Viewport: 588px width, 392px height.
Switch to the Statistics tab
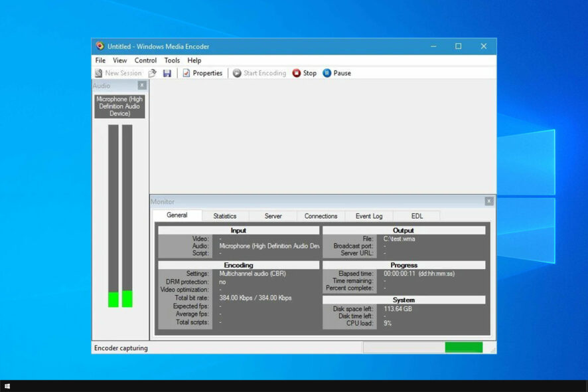(226, 215)
